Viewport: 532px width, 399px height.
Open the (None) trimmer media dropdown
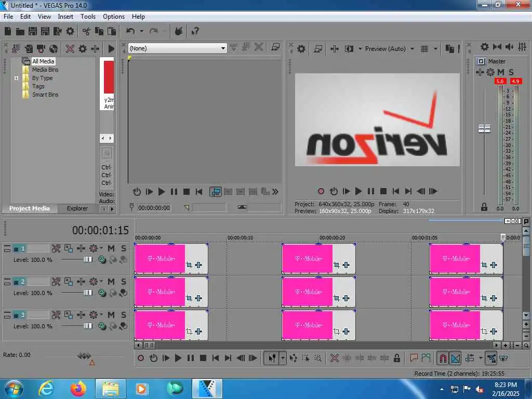[223, 48]
